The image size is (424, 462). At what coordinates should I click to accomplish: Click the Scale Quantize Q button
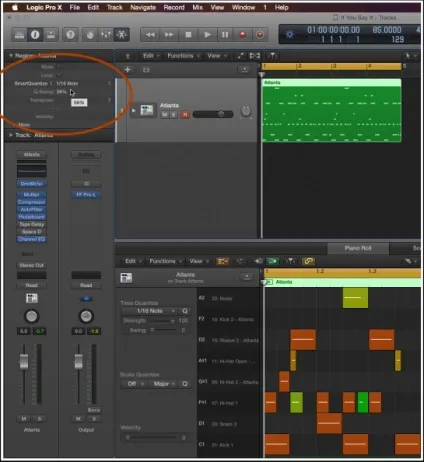[x=185, y=384]
